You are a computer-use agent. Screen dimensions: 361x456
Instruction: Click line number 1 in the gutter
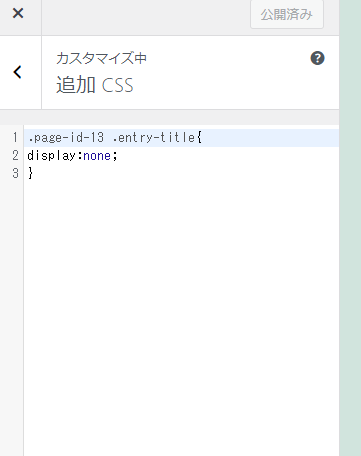coord(15,137)
